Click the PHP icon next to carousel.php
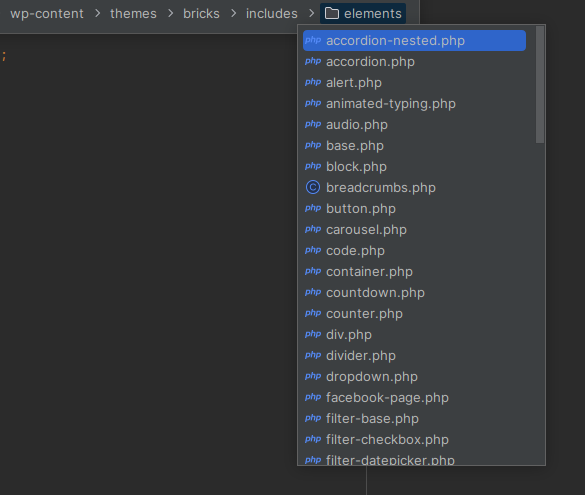The width and height of the screenshot is (585, 495). [313, 229]
